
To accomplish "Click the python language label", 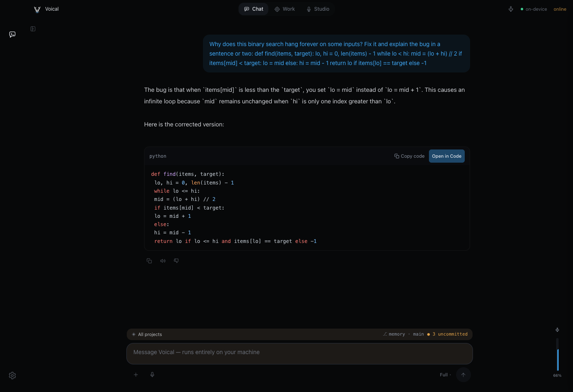I will 158,156.
